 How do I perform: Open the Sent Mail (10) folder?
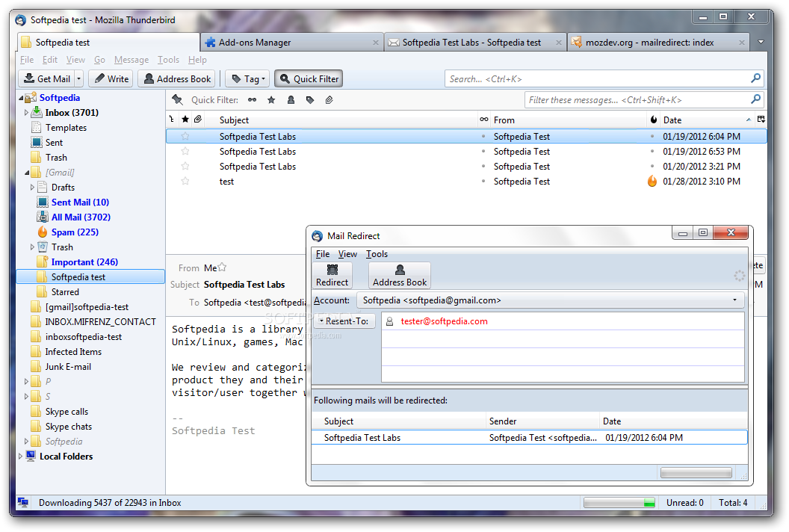(x=80, y=202)
